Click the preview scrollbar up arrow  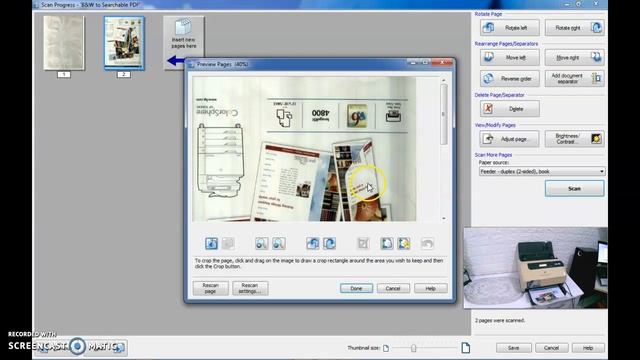point(444,80)
